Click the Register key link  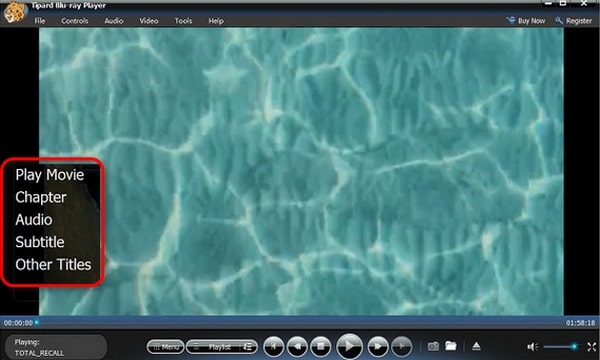(574, 21)
